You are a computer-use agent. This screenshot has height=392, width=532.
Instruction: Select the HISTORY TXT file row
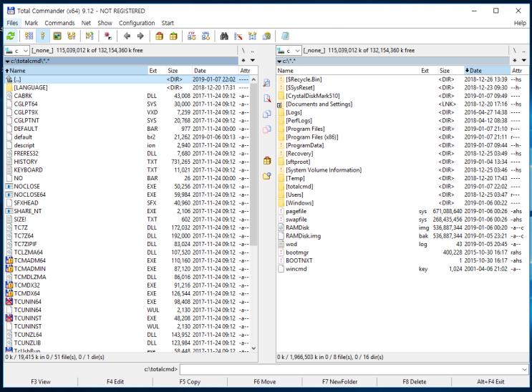[x=127, y=162]
